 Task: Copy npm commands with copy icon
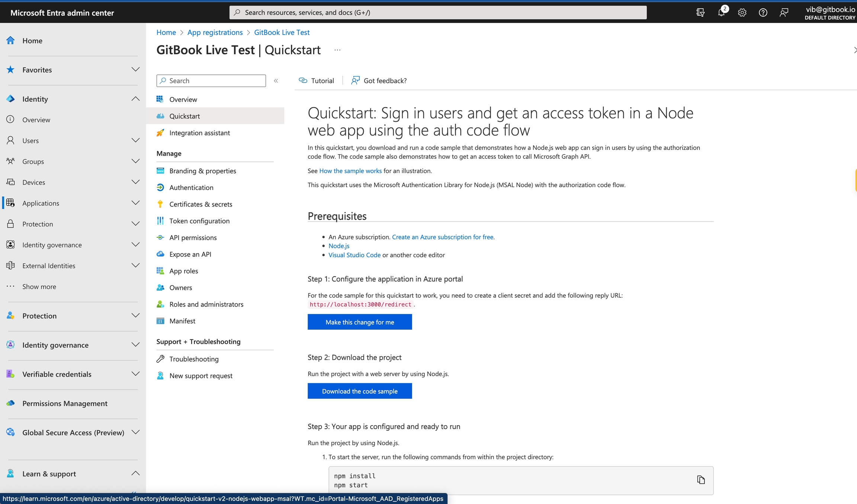click(701, 480)
